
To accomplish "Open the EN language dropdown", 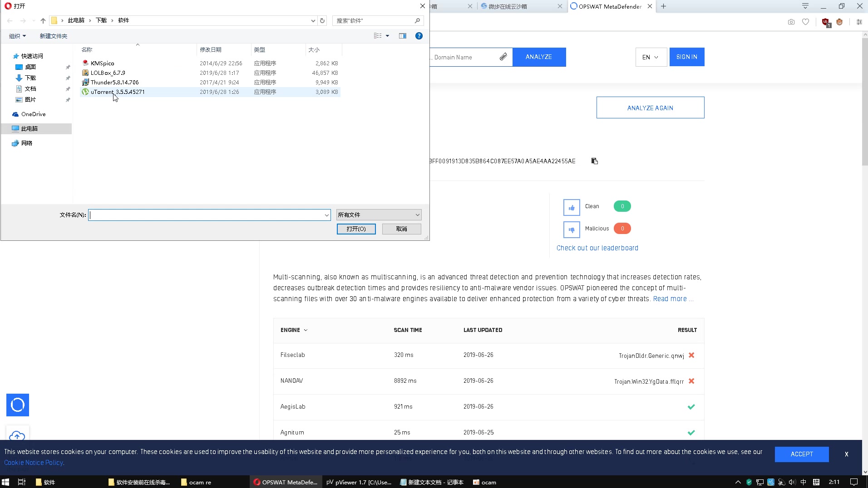I will (651, 57).
